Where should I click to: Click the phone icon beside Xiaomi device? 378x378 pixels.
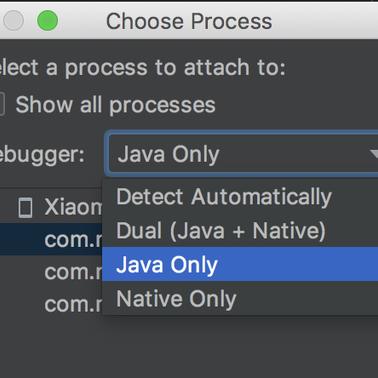[x=25, y=207]
